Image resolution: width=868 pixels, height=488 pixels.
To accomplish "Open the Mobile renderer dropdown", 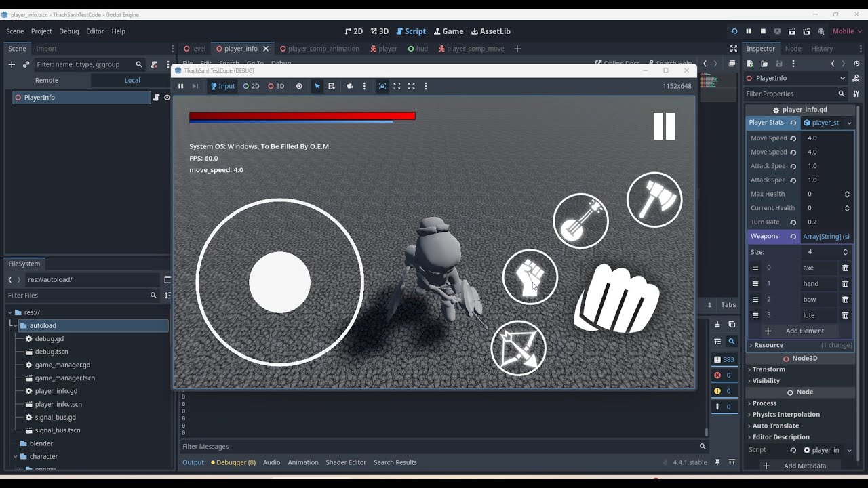I will tap(847, 31).
